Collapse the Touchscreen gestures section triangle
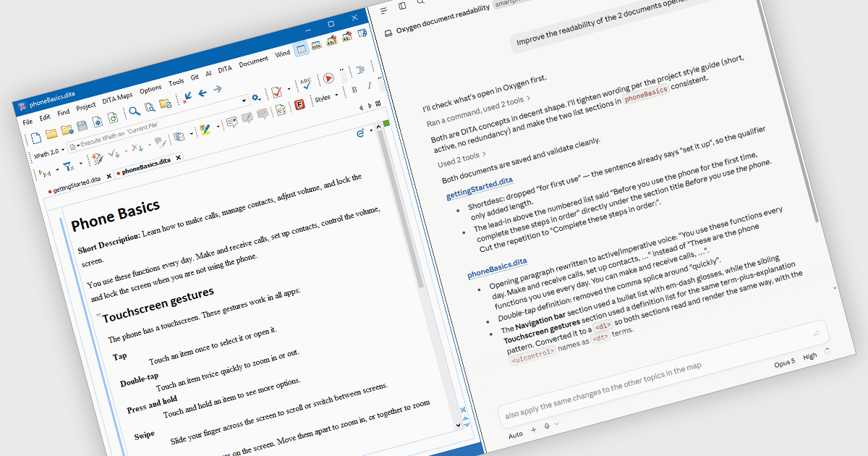 pyautogui.click(x=98, y=316)
